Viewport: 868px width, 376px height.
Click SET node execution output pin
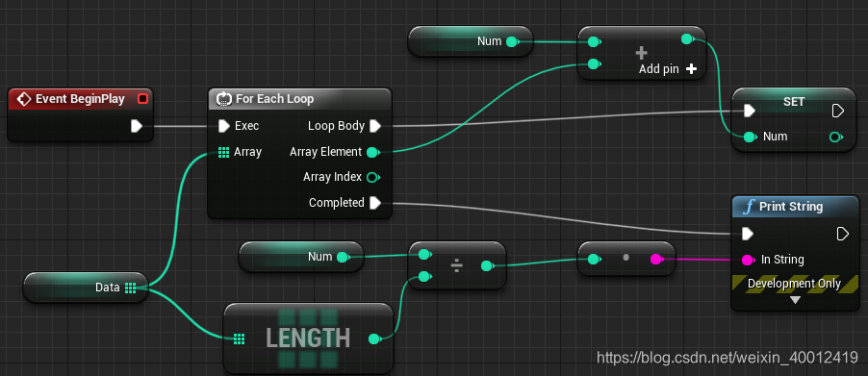coord(838,112)
